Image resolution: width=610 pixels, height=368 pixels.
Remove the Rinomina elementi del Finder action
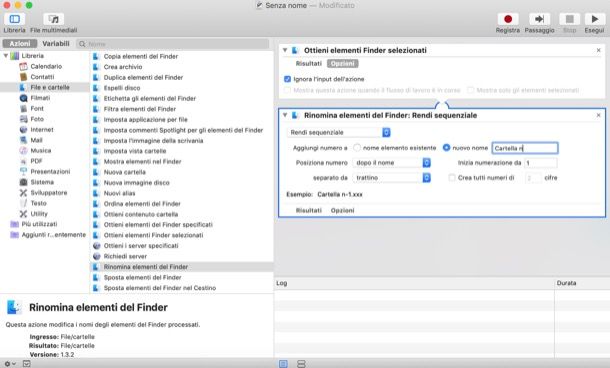coord(598,115)
